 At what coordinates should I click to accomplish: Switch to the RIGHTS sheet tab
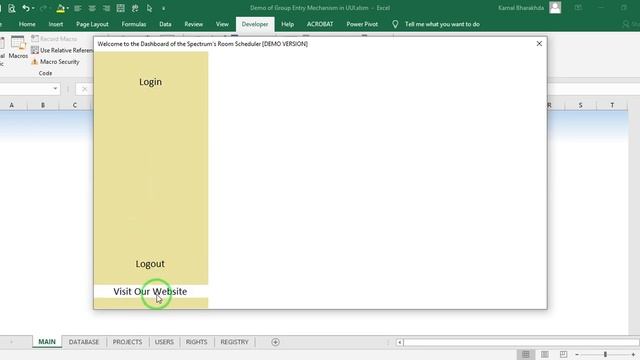pos(196,342)
